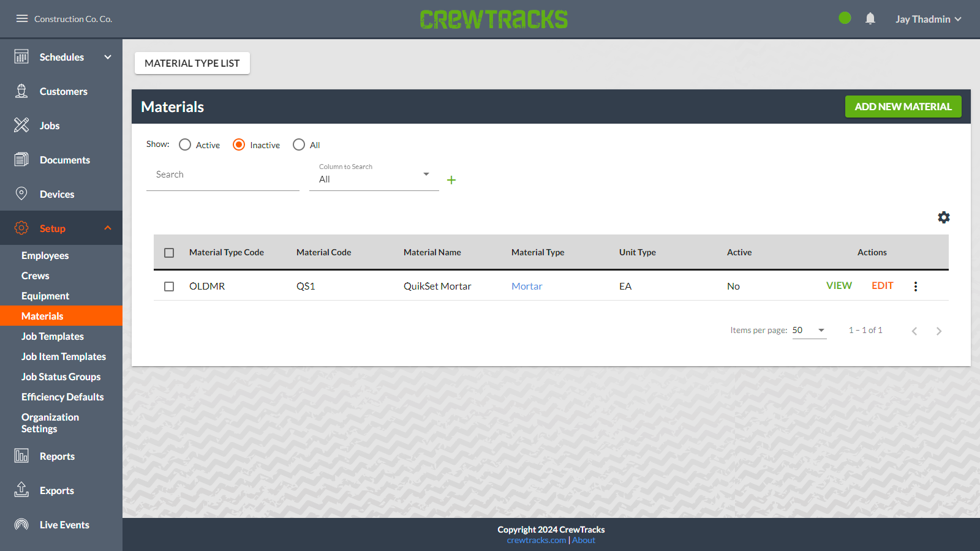This screenshot has width=980, height=551.
Task: Open Equipment in Setup menu
Action: 45,296
